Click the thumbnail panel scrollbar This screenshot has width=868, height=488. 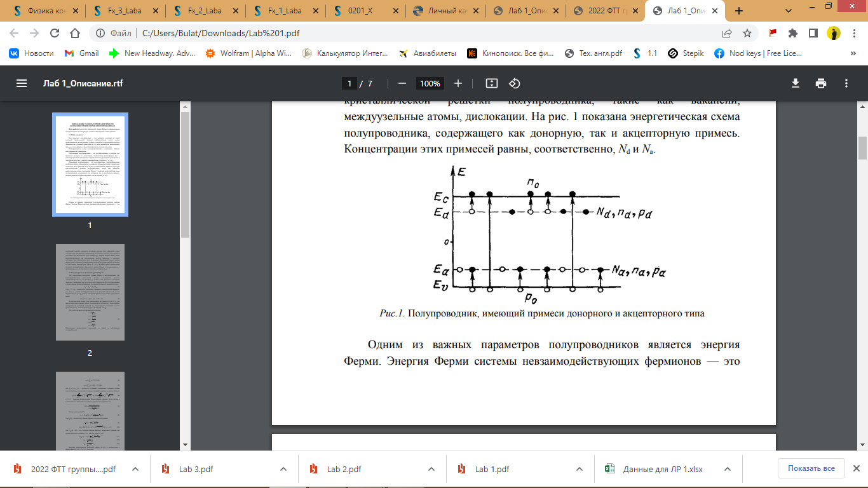pos(186,175)
